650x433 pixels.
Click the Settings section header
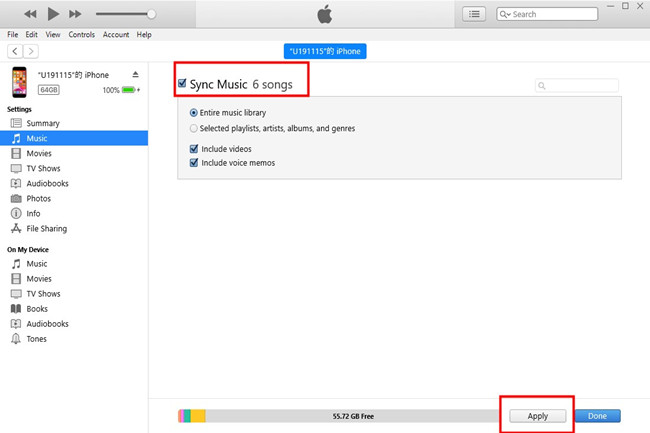19,109
